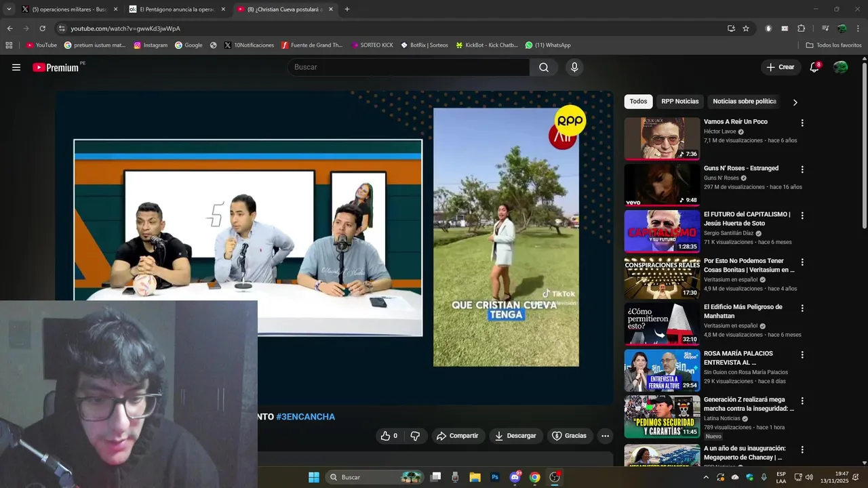Bookmark this page with the star icon
The width and height of the screenshot is (868, 488).
click(x=746, y=28)
